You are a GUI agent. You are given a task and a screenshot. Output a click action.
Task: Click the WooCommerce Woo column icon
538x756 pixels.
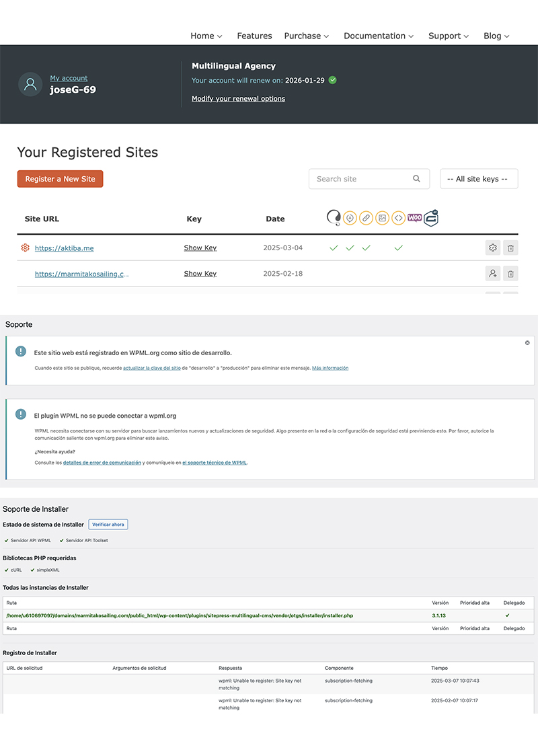414,218
